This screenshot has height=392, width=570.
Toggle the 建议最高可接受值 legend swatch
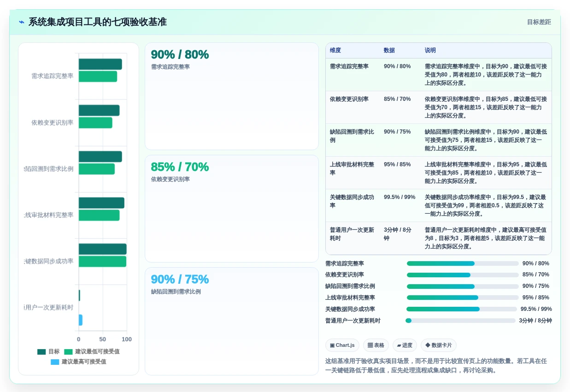click(x=55, y=362)
